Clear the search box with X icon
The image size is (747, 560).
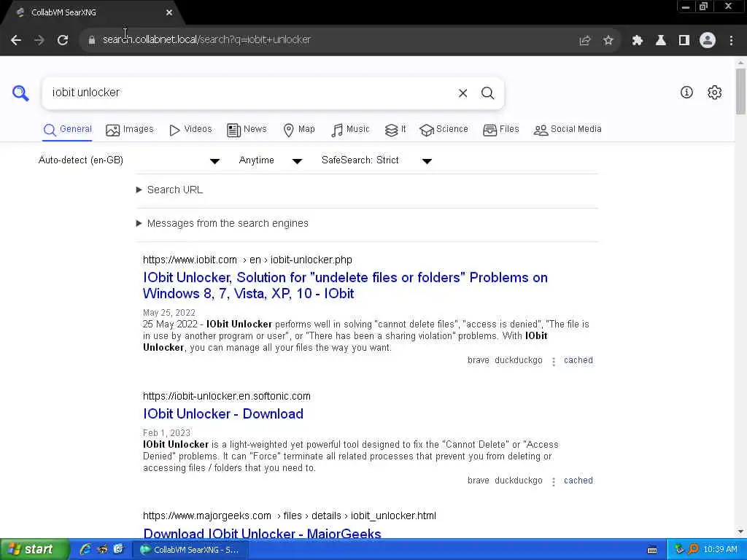[462, 93]
